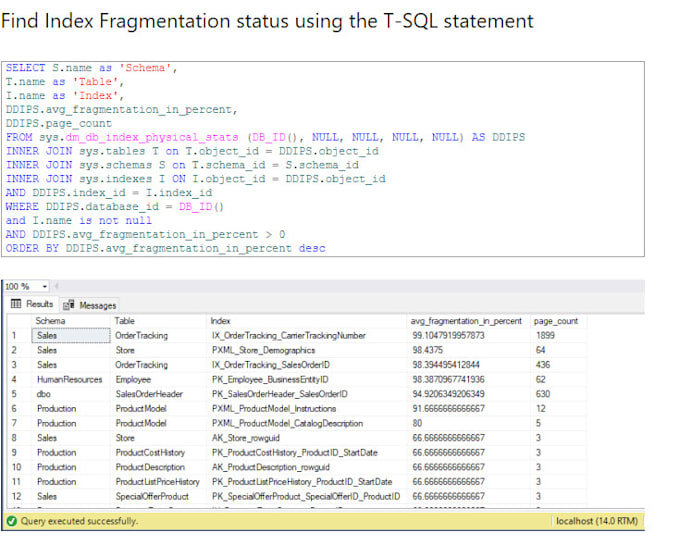Select PXML_Store_Demographics index cell

[x=263, y=350]
